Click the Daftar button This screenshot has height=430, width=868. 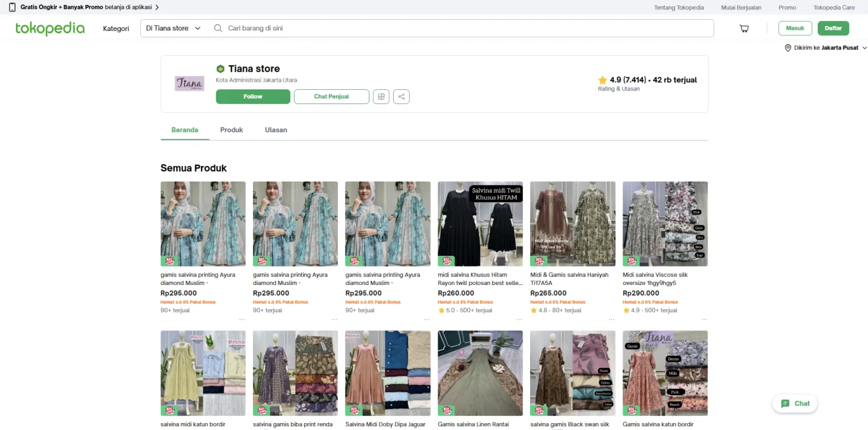pyautogui.click(x=833, y=29)
